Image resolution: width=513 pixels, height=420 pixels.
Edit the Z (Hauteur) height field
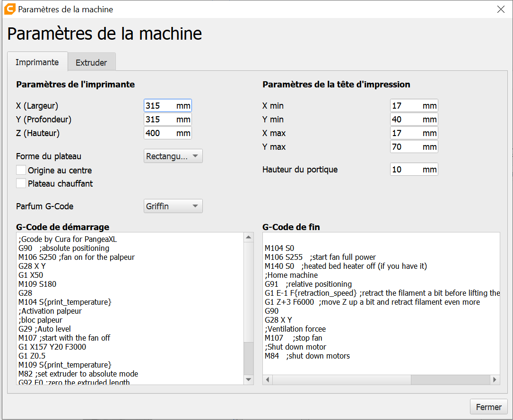pos(167,133)
